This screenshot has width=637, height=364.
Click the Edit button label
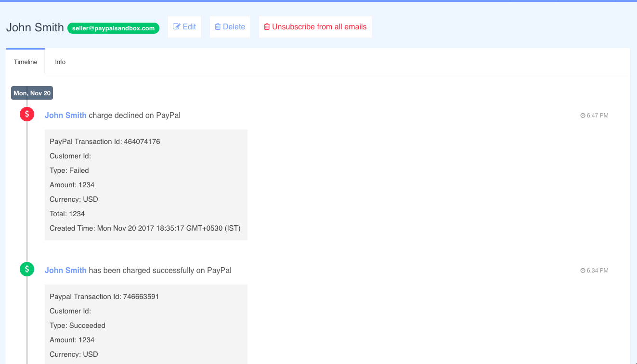(189, 27)
